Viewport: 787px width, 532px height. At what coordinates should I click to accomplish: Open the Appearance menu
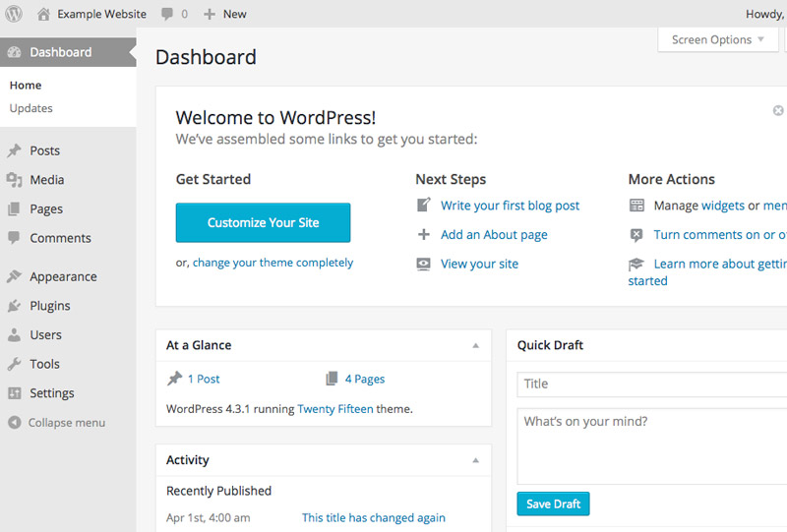63,277
